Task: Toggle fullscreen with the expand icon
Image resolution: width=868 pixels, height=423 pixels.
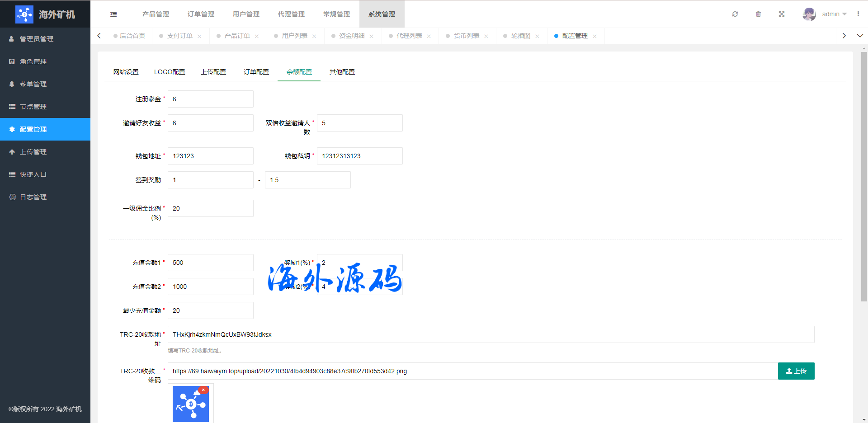Action: click(x=782, y=14)
